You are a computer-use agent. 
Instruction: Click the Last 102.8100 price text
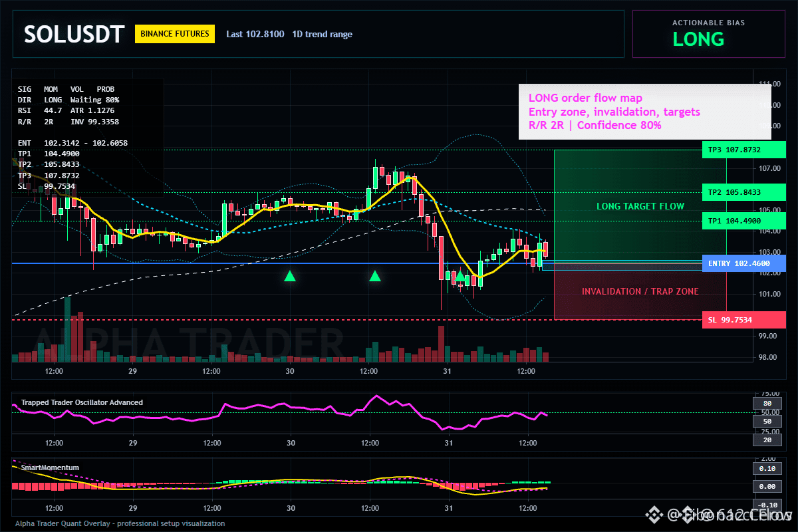255,34
